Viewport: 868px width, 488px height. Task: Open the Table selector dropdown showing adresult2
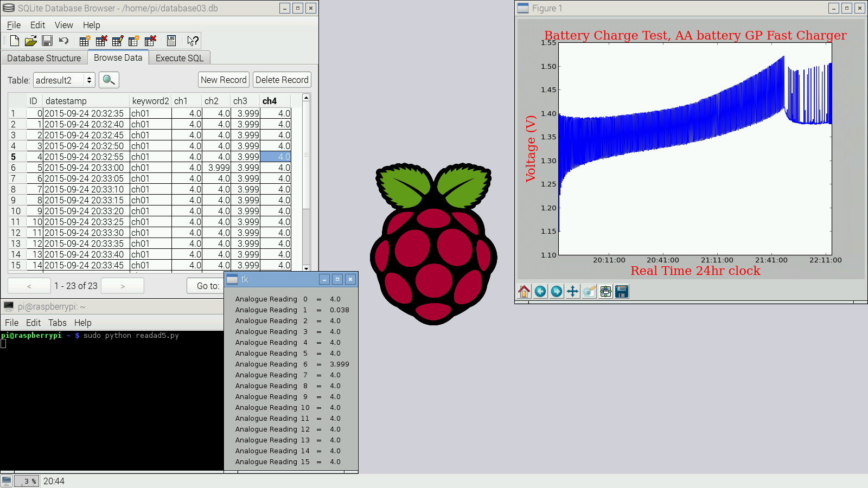pyautogui.click(x=63, y=80)
